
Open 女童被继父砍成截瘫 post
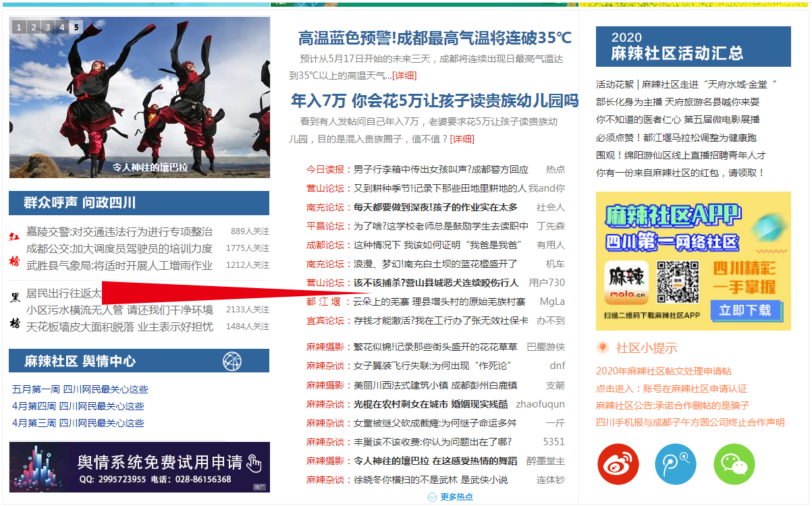tap(435, 423)
